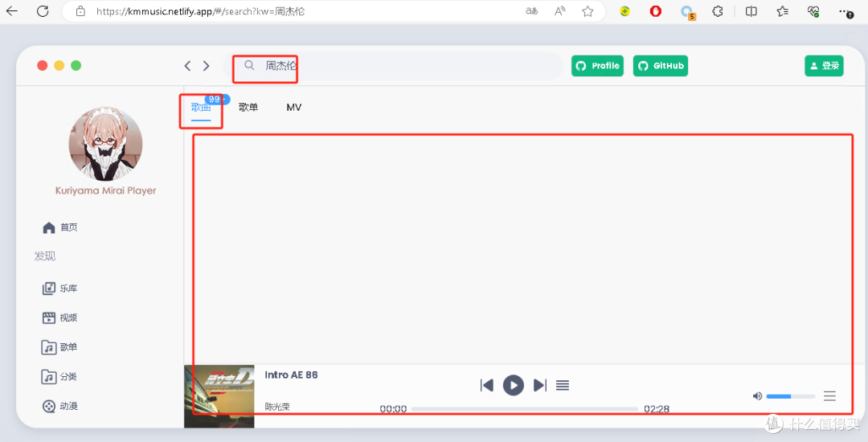Click the anime girl avatar picture
The height and width of the screenshot is (442, 868).
coord(106,144)
